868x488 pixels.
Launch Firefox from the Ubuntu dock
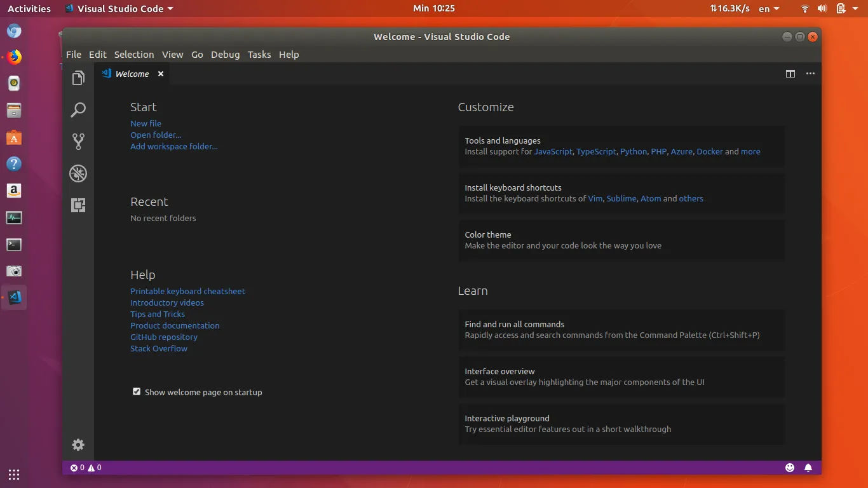[14, 57]
